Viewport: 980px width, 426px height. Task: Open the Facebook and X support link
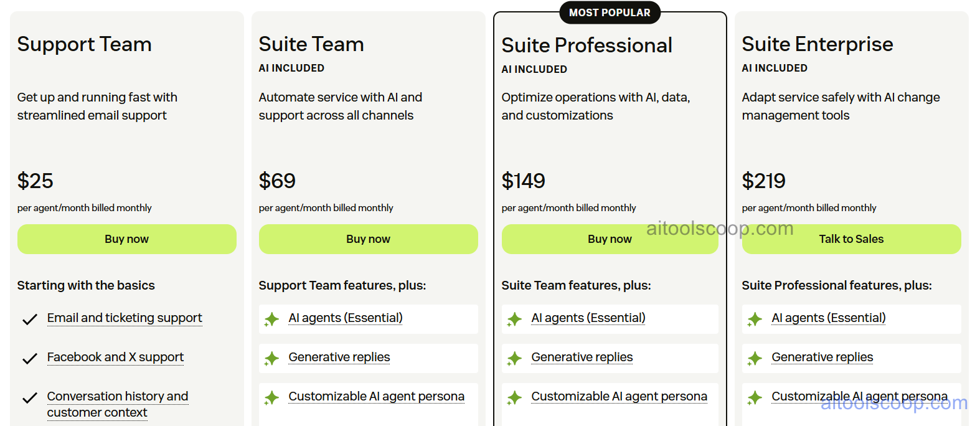tap(115, 357)
